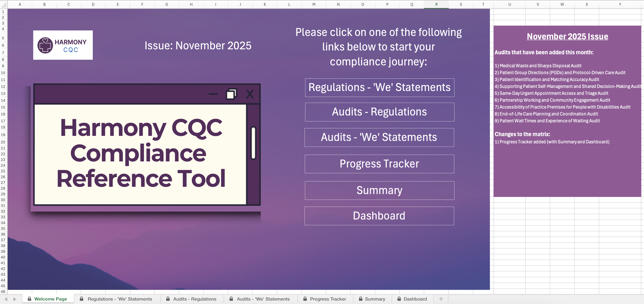Click the restore window icon in graphic
This screenshot has height=304, width=644.
click(x=231, y=94)
